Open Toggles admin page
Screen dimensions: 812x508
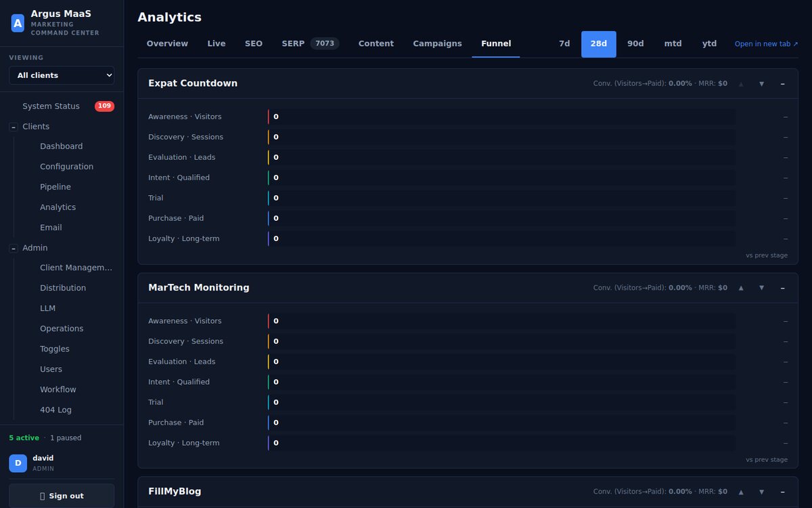[x=55, y=349]
